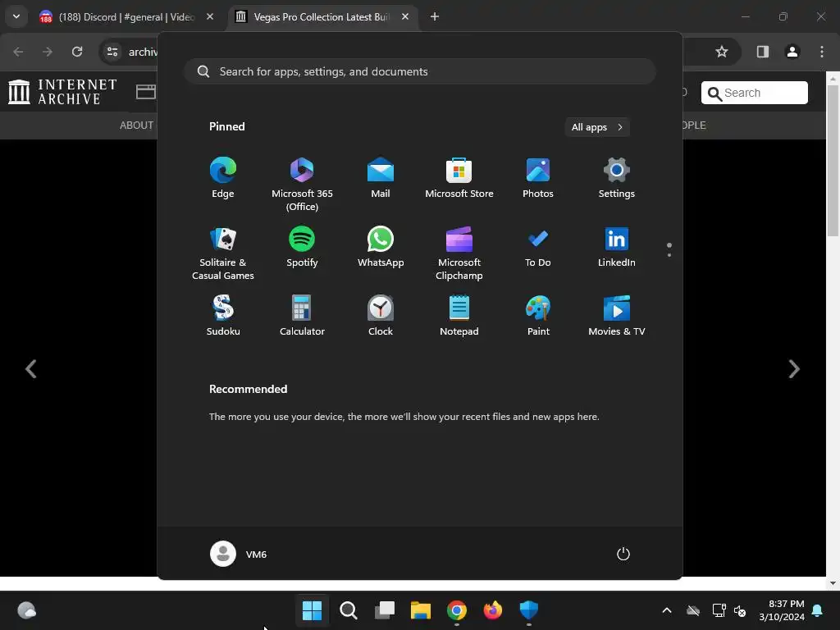This screenshot has height=630, width=840.
Task: Launch WhatsApp from Start menu
Action: pyautogui.click(x=381, y=246)
